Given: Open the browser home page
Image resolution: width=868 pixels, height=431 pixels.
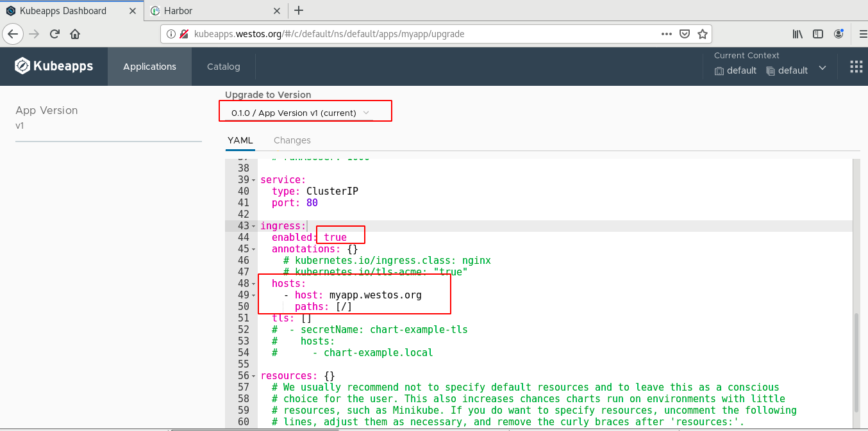Looking at the screenshot, I should click(75, 34).
